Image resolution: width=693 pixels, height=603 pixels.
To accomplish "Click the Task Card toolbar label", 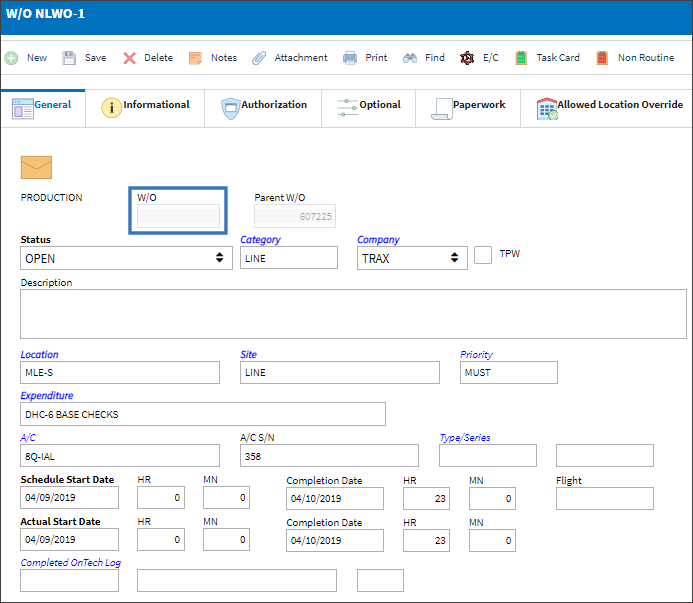I will coord(558,58).
